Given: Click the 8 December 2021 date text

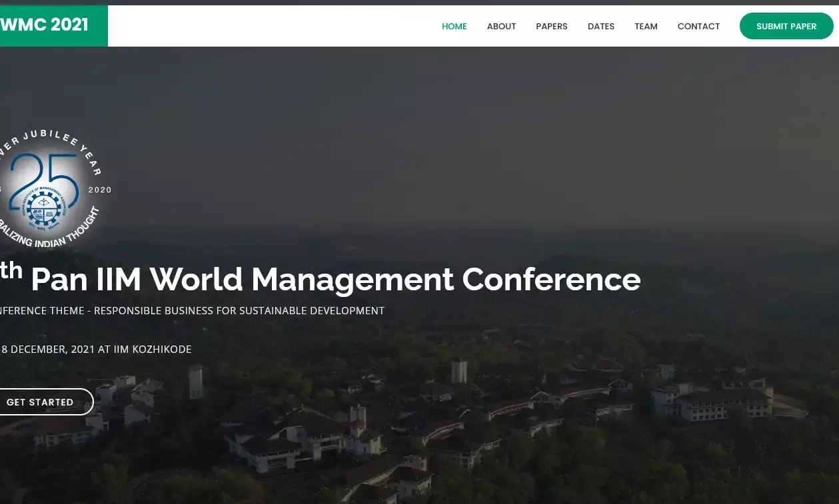Looking at the screenshot, I should [96, 349].
